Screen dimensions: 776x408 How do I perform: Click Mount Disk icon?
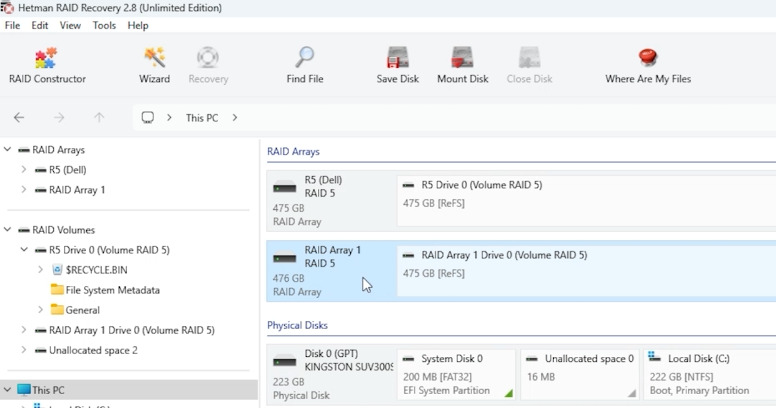click(x=462, y=57)
